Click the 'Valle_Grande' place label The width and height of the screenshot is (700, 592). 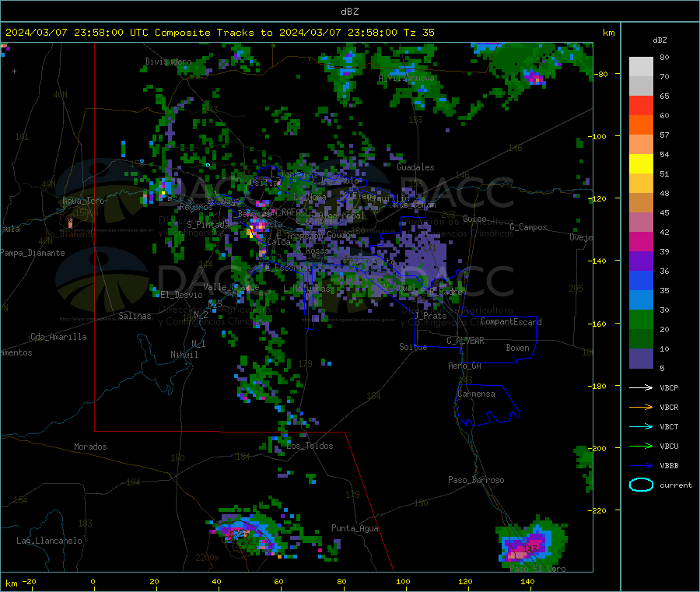[231, 286]
